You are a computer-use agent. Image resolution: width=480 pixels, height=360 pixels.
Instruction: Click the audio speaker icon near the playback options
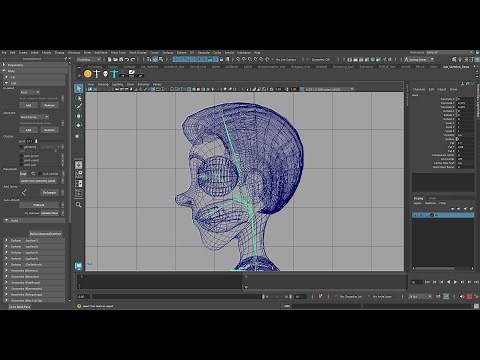(462, 296)
